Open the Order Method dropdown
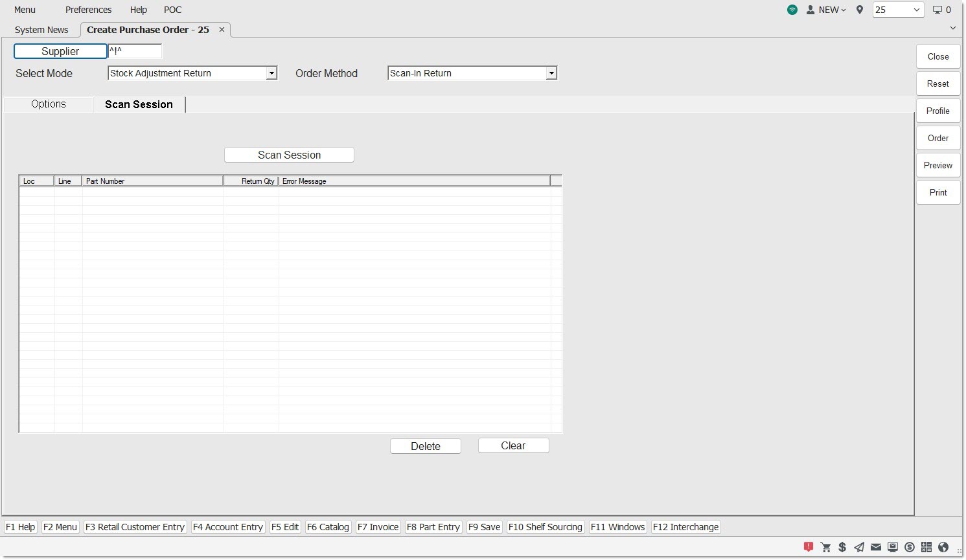966x560 pixels. tap(551, 73)
